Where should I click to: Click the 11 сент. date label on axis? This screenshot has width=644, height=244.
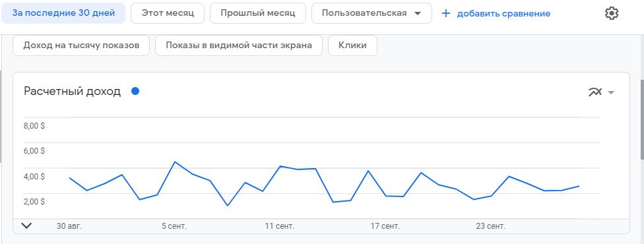[280, 226]
